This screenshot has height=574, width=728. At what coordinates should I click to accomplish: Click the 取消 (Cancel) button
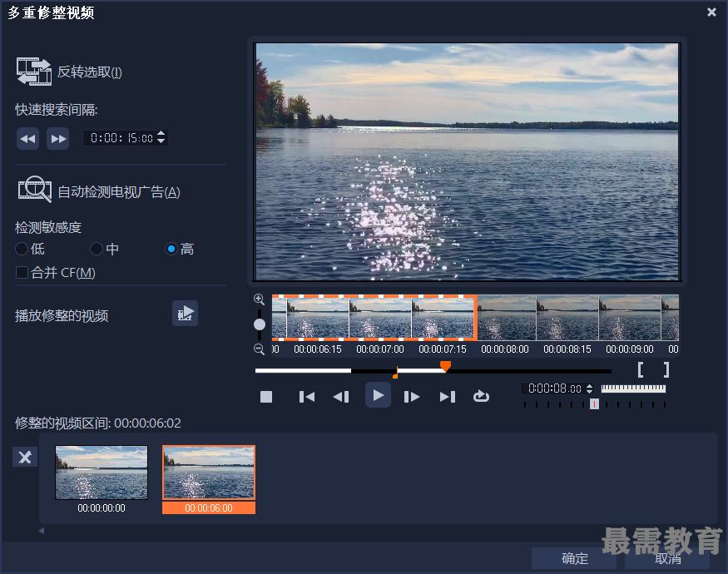tap(667, 558)
